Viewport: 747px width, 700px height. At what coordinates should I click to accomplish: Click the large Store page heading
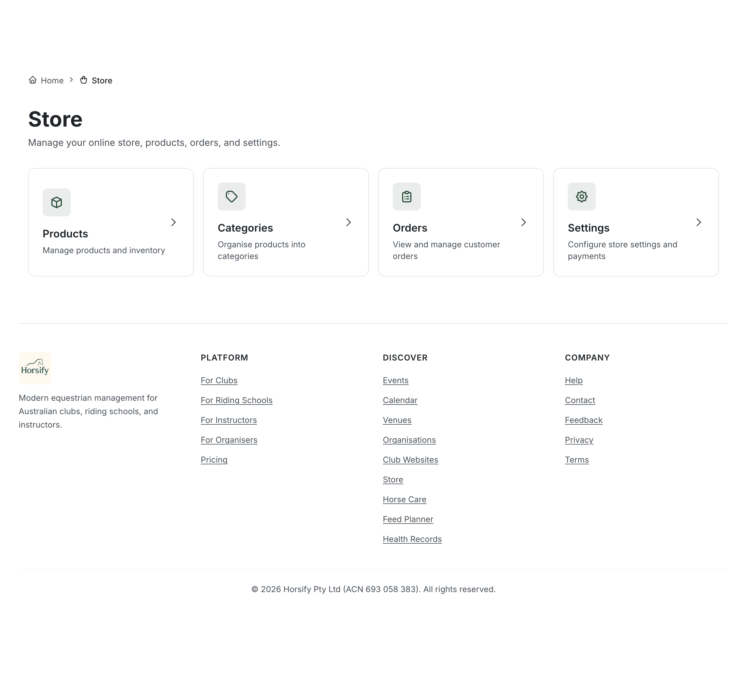click(x=55, y=119)
